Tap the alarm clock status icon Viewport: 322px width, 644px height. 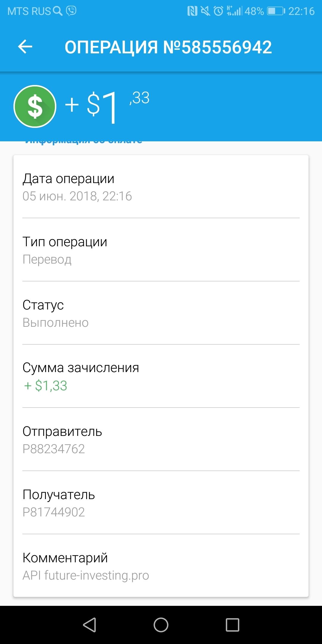(218, 11)
